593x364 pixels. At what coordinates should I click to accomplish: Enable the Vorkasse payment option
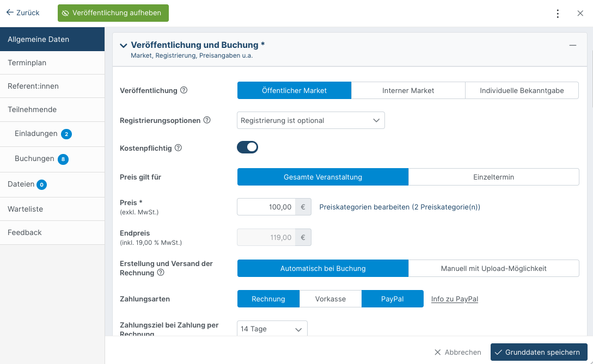coord(331,299)
